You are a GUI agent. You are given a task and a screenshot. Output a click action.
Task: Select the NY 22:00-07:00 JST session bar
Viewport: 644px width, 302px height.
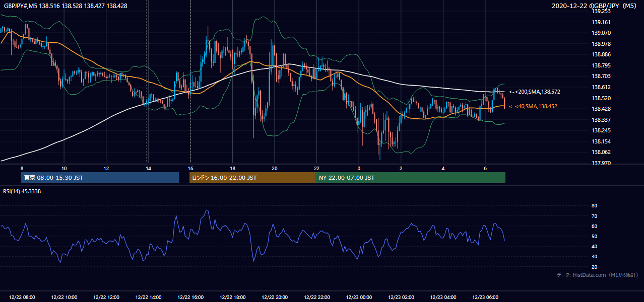click(410, 178)
